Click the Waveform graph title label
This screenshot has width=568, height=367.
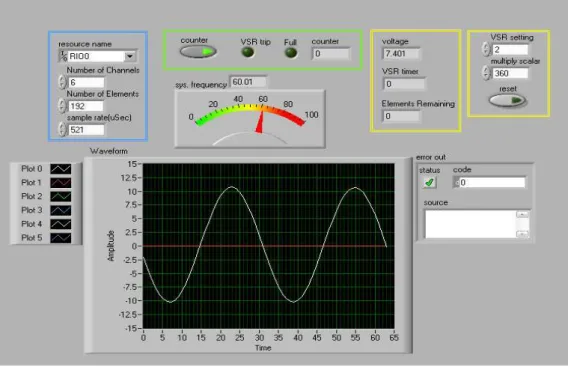(x=109, y=151)
